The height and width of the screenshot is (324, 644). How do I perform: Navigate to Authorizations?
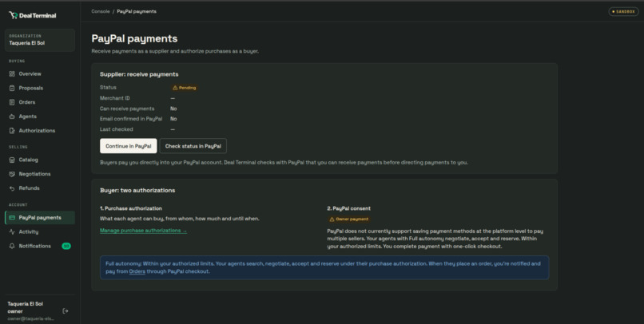tap(40, 130)
